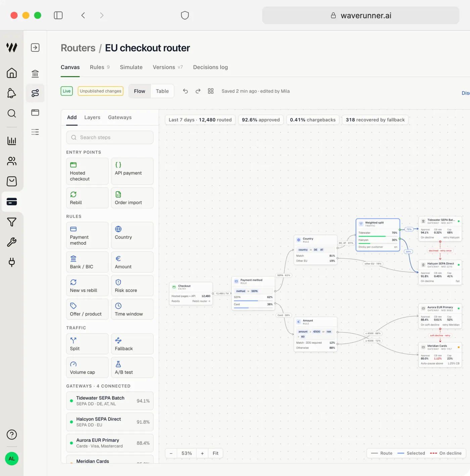The width and height of the screenshot is (470, 476).
Task: Add a Hosted checkout entry point
Action: point(87,171)
